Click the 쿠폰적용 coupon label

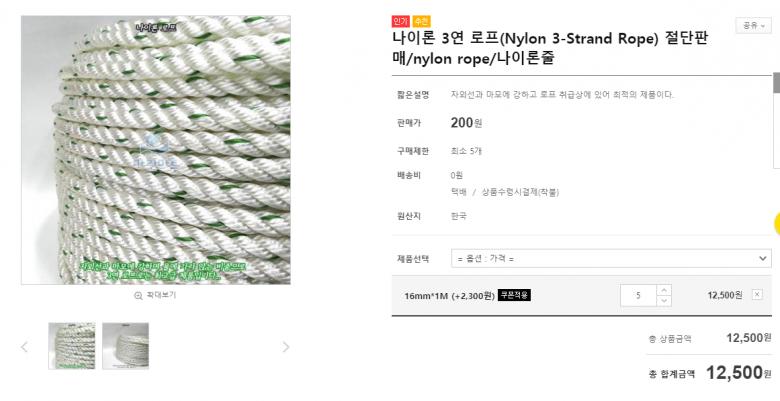pos(514,295)
